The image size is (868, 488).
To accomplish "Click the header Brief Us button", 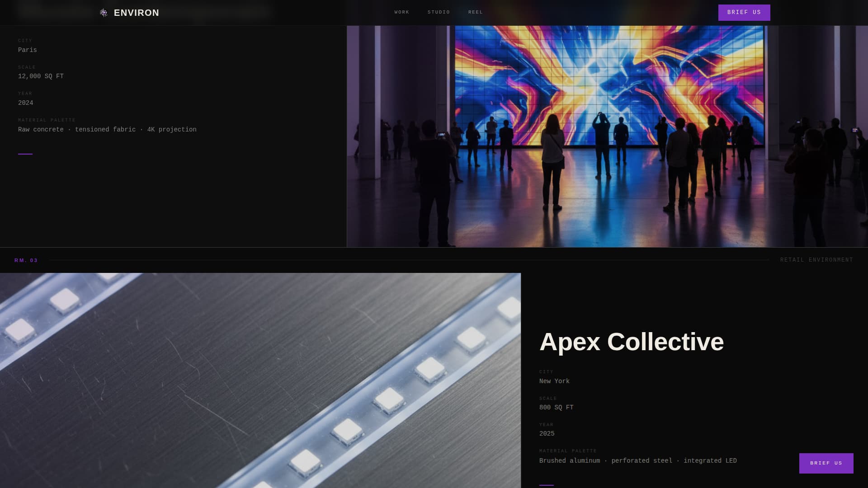I will (744, 13).
